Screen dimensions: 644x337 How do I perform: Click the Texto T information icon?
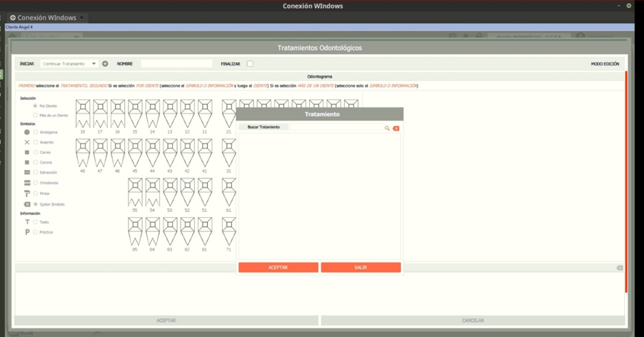[27, 222]
